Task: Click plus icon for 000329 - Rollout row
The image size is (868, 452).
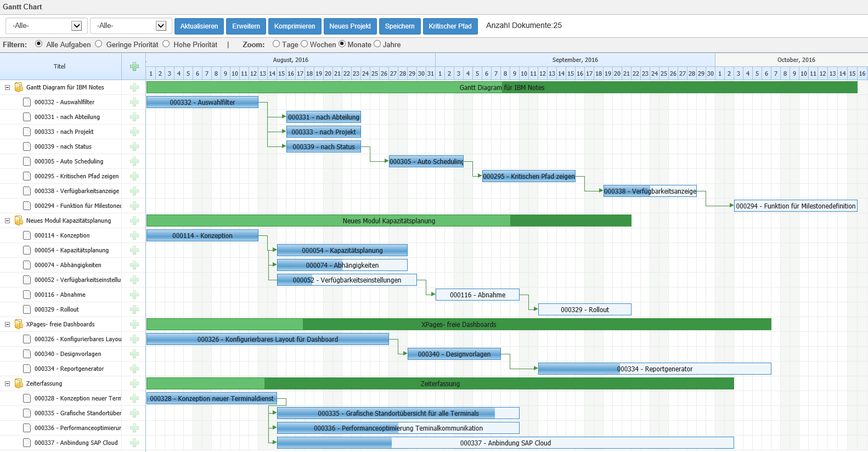Action: 134,309
